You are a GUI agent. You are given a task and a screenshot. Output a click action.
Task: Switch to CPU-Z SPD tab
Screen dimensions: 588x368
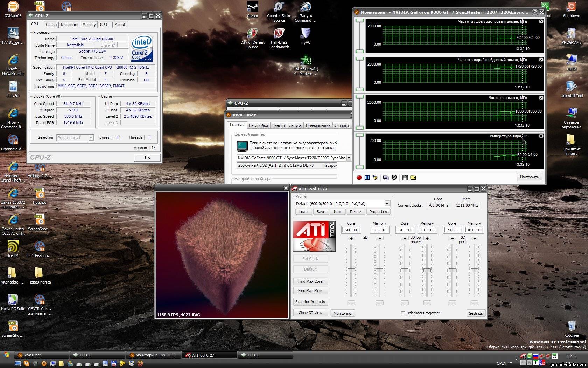(x=104, y=25)
